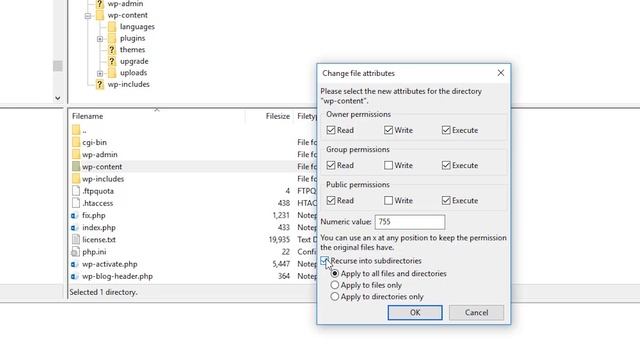
Task: Click the languages folder icon in tree
Action: [x=112, y=27]
